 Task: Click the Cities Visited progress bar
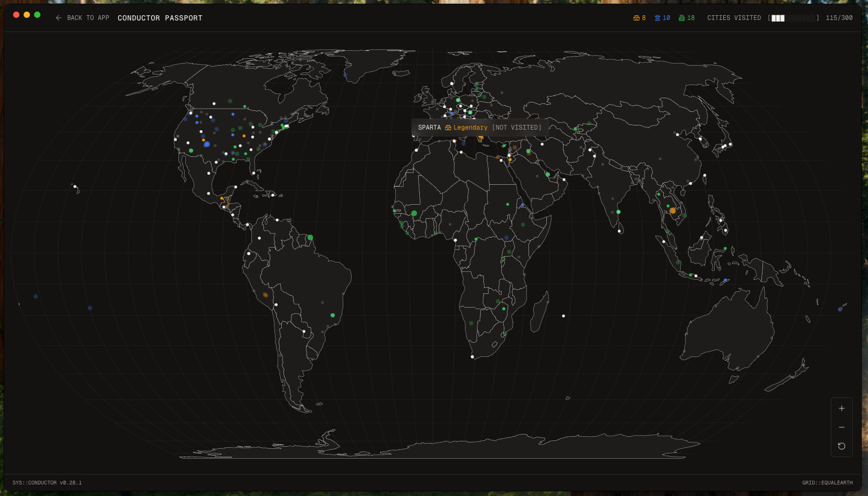coord(792,18)
